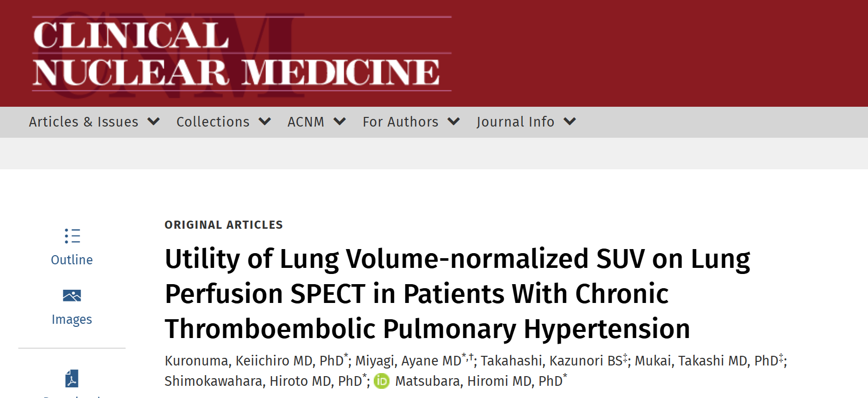This screenshot has height=398, width=868.
Task: Expand the Articles & Issues chevron
Action: point(154,121)
